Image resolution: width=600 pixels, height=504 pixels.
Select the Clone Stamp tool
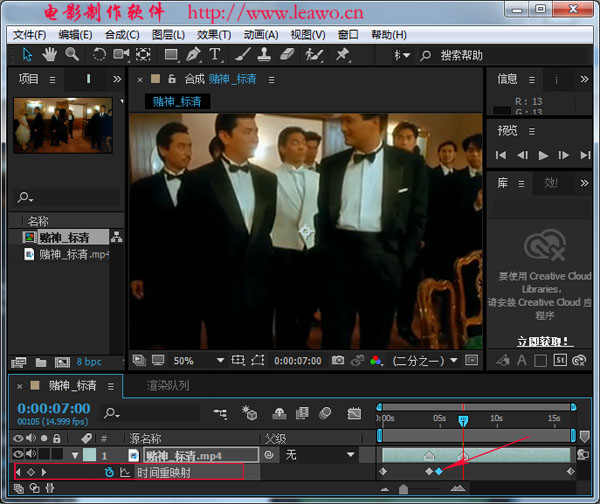[264, 54]
